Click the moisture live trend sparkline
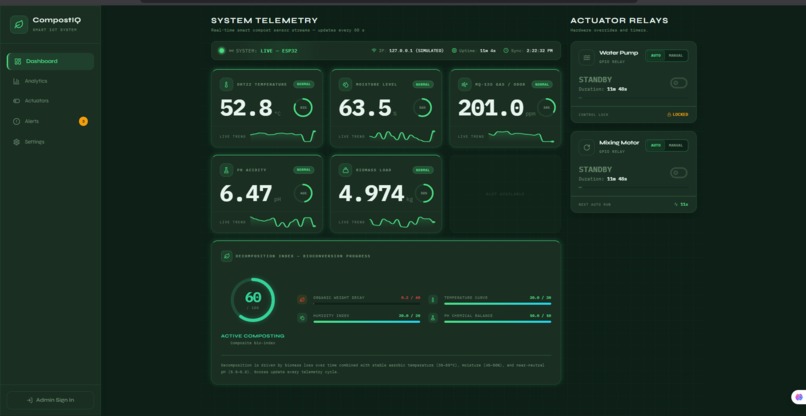Viewport: 806px width, 416px height. coord(402,136)
